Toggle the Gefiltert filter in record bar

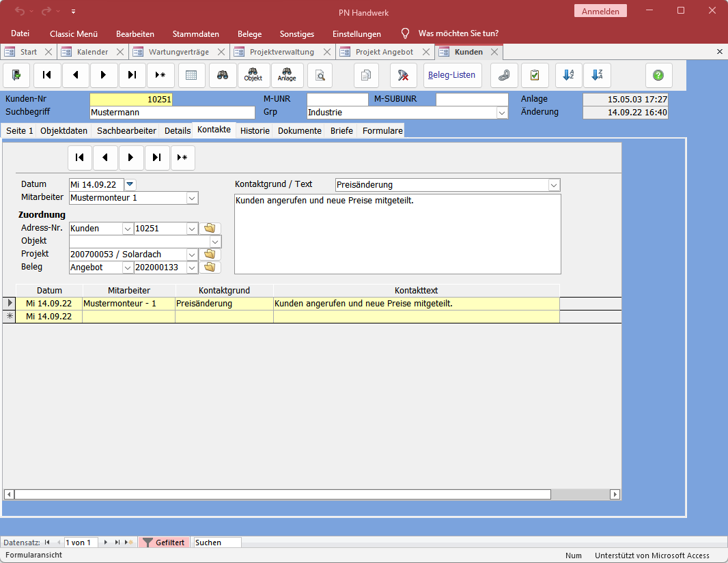click(x=164, y=543)
